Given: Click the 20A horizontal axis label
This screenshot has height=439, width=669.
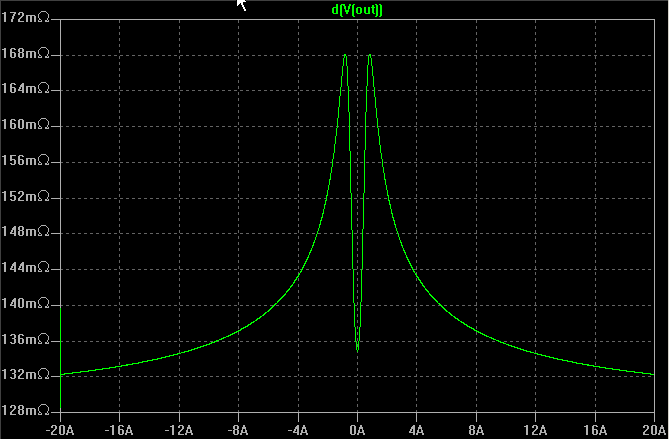Looking at the screenshot, I should [654, 430].
